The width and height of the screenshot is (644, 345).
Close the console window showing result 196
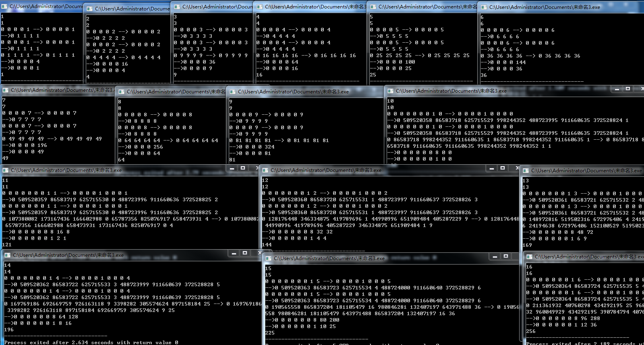pyautogui.click(x=259, y=253)
